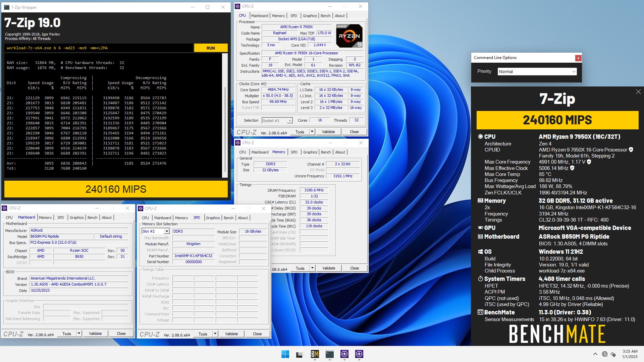Click the System Timers clock icon

coord(480,279)
